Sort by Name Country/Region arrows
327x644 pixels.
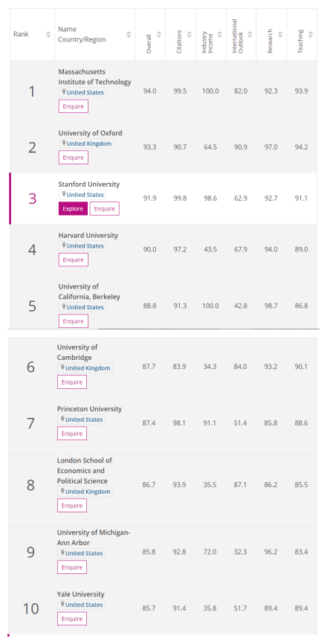(x=129, y=34)
